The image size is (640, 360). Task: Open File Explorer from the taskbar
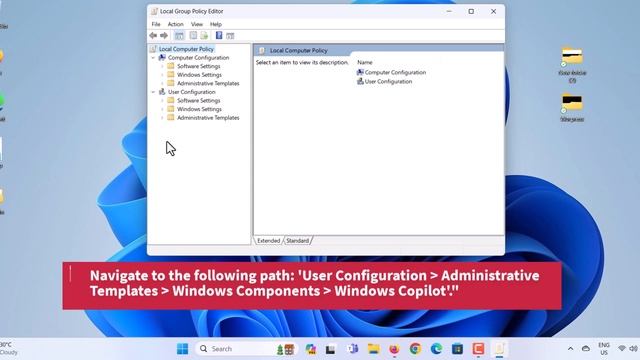coord(373,349)
